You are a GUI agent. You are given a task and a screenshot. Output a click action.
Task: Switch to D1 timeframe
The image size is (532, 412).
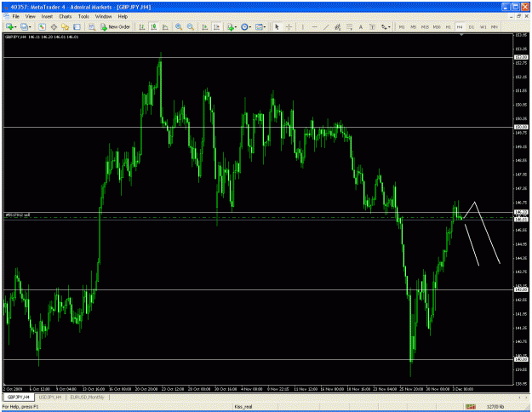pos(472,26)
